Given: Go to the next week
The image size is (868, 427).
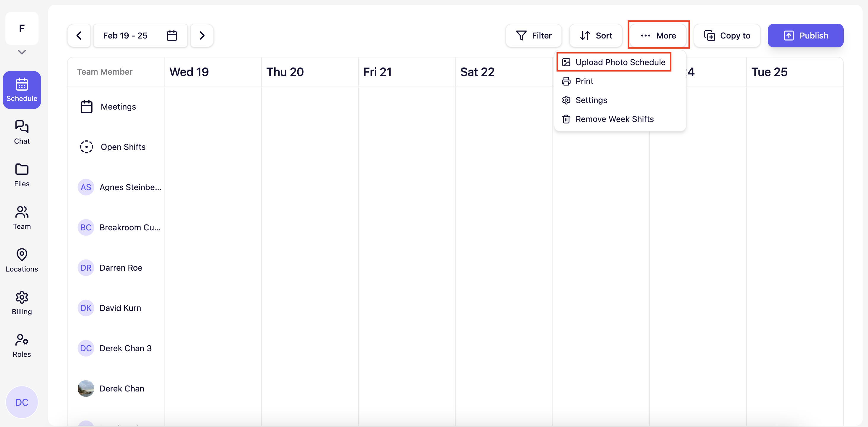Looking at the screenshot, I should (x=202, y=36).
